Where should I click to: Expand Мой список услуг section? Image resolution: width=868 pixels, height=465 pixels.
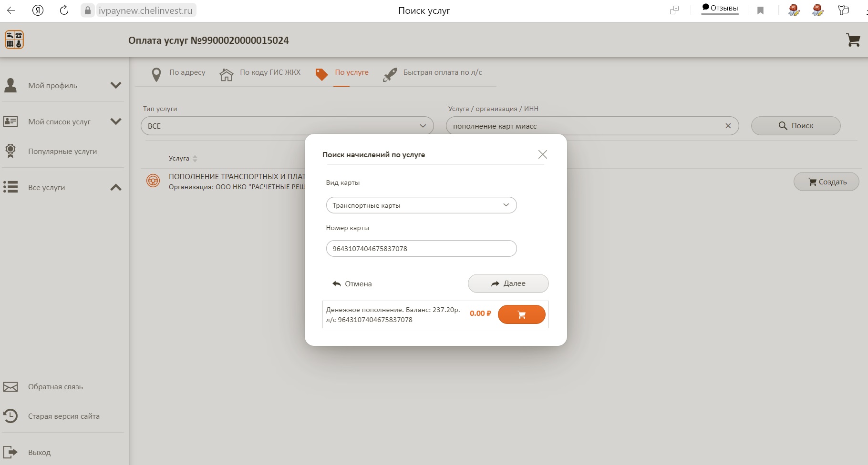click(116, 121)
